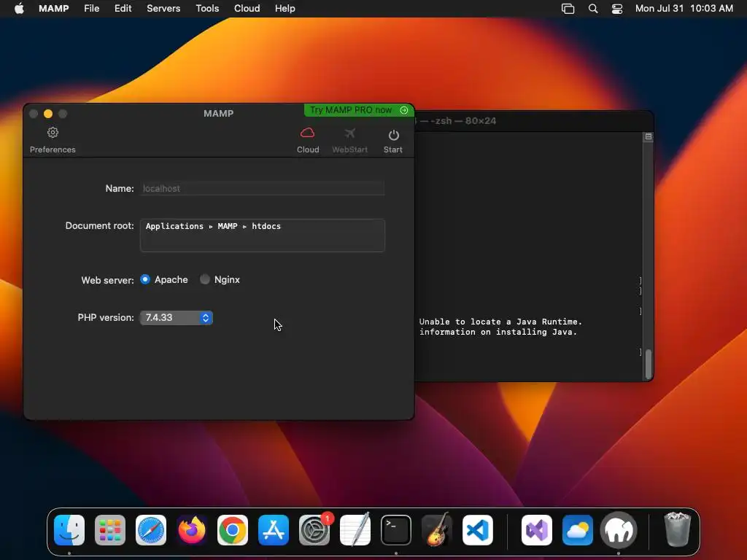Image resolution: width=747 pixels, height=560 pixels.
Task: Open System Settings from the Dock
Action: tap(314, 530)
